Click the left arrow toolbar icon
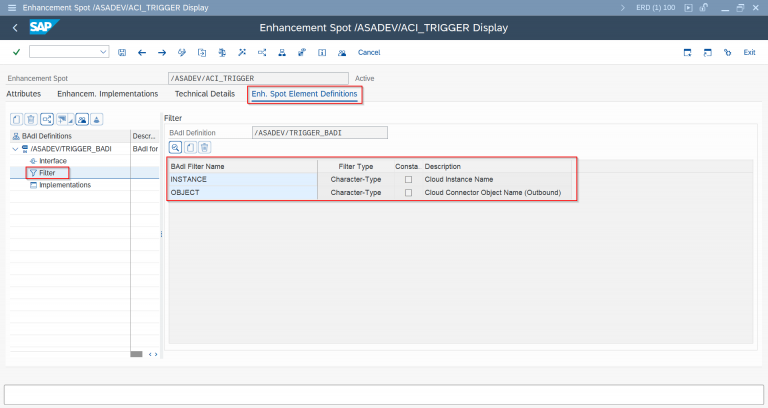 (142, 52)
